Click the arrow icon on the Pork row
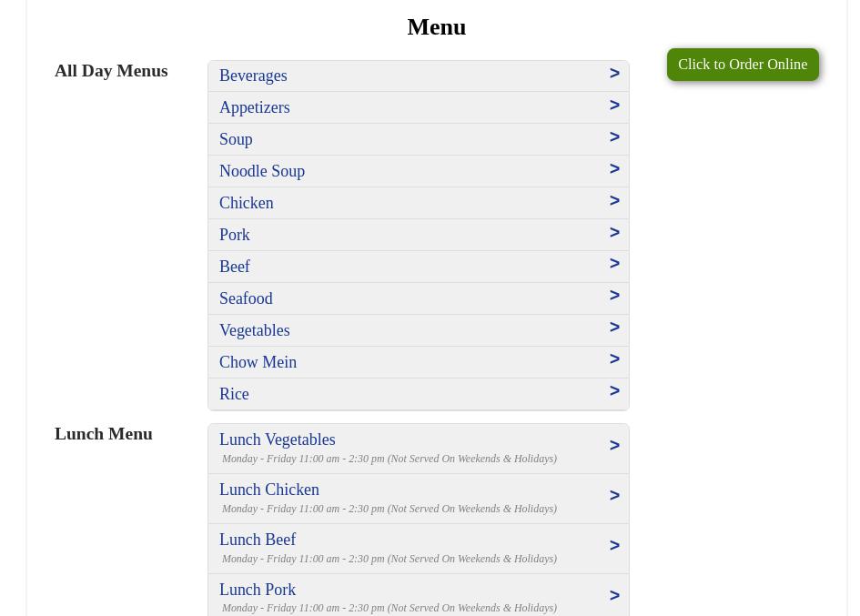The width and height of the screenshot is (860, 616). (x=614, y=233)
